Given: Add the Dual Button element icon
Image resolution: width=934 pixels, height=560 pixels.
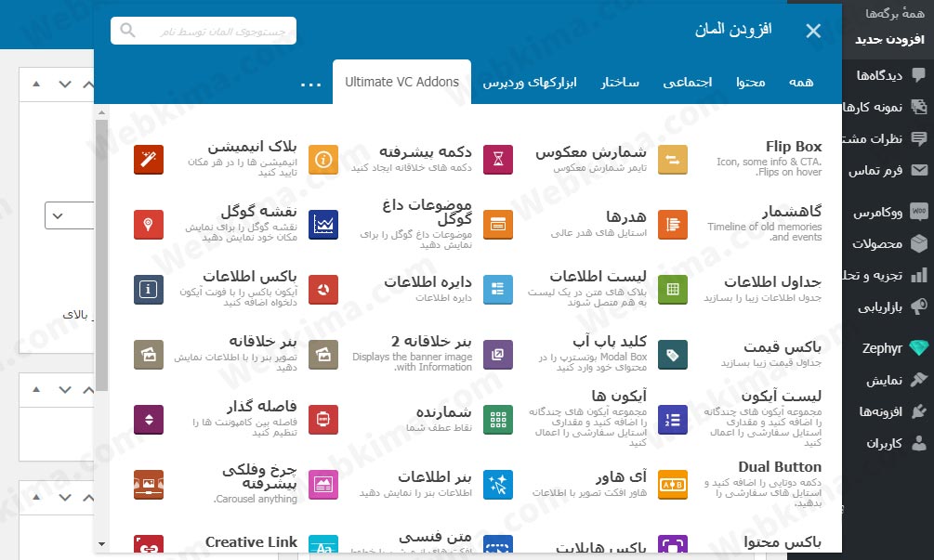Looking at the screenshot, I should click(673, 485).
